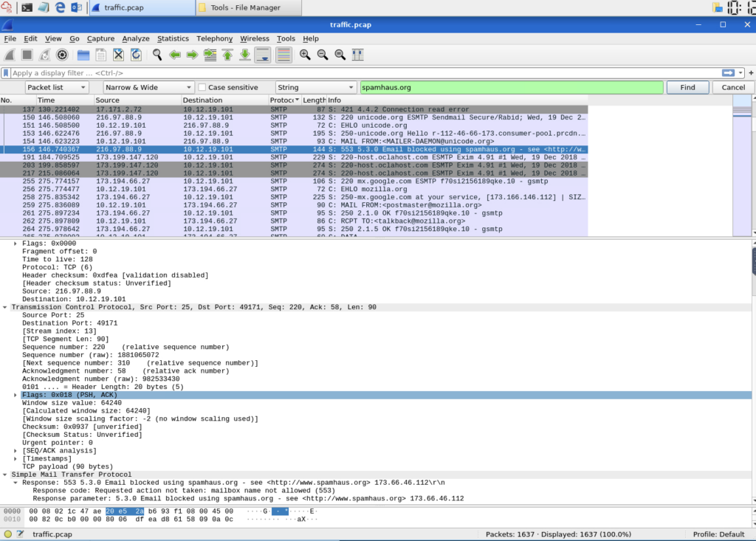756x541 pixels.
Task: Toggle packet colorization rules icon
Action: click(283, 55)
